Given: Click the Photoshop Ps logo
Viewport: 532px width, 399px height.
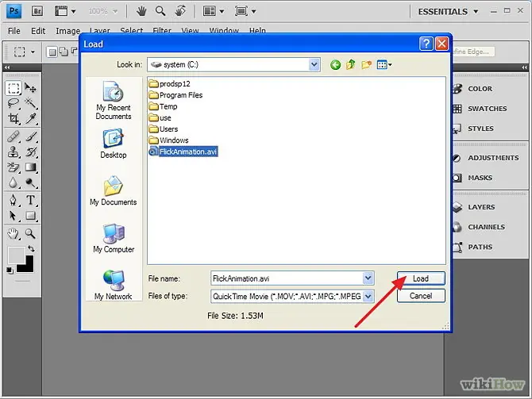Looking at the screenshot, I should (x=14, y=11).
